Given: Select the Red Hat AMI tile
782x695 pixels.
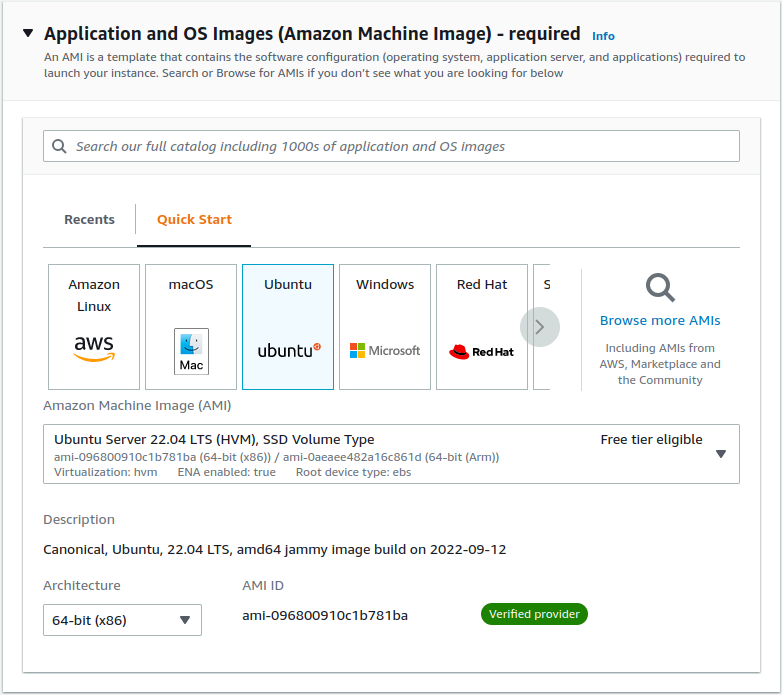Looking at the screenshot, I should (x=482, y=327).
